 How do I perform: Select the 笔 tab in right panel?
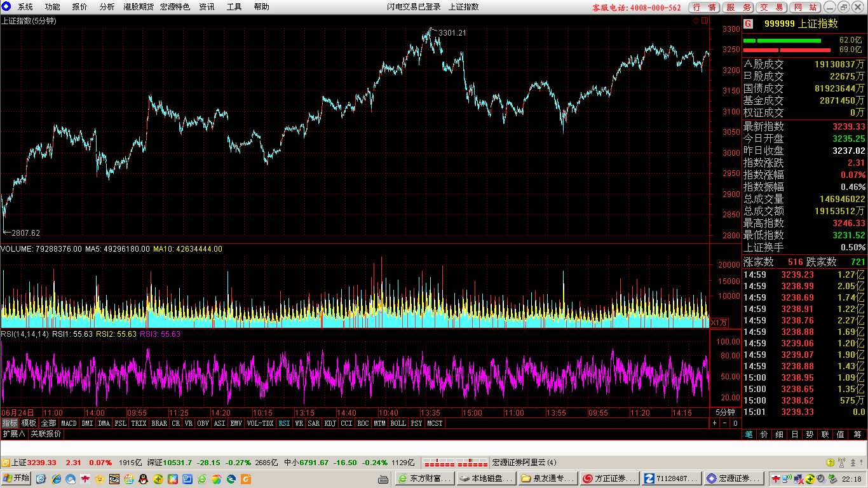[x=749, y=435]
